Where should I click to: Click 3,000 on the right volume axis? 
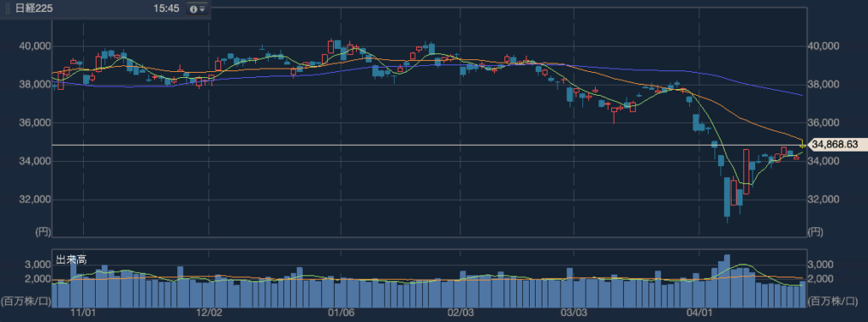820,265
